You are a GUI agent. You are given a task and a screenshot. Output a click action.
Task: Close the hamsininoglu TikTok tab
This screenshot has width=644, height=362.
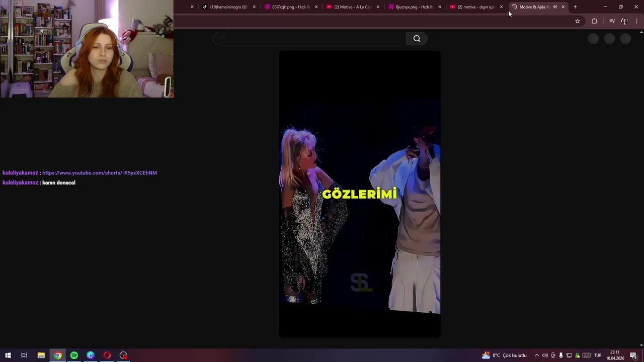pos(254,7)
